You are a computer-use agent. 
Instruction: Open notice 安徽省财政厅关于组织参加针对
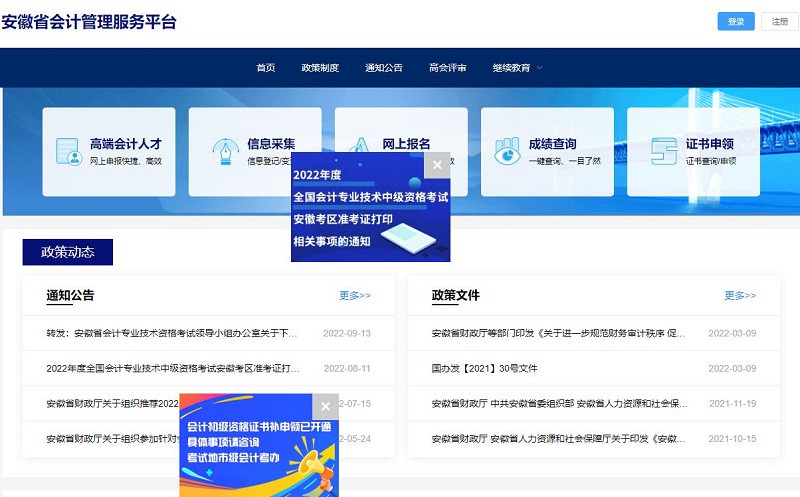tap(112, 439)
